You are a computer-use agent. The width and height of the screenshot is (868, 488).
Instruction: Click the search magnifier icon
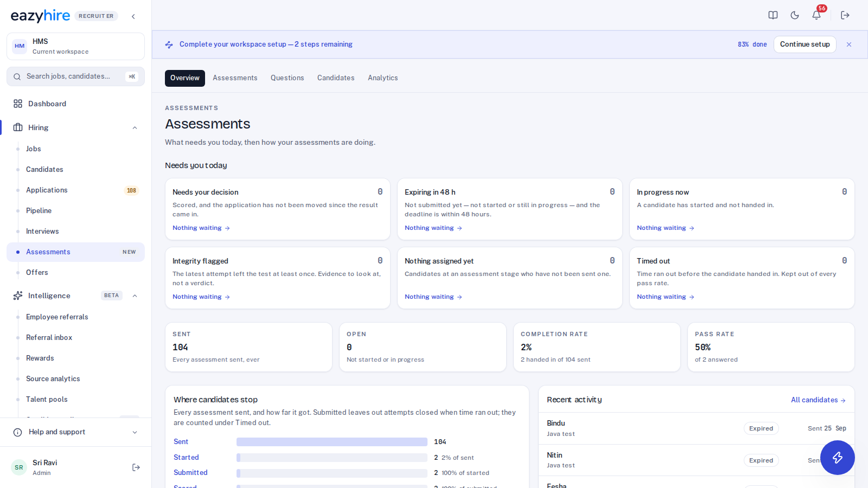click(17, 76)
